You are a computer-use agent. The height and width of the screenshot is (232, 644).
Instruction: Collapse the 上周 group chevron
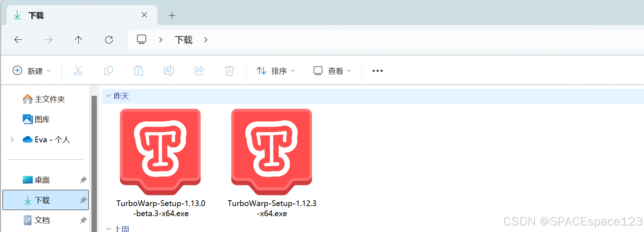point(108,228)
